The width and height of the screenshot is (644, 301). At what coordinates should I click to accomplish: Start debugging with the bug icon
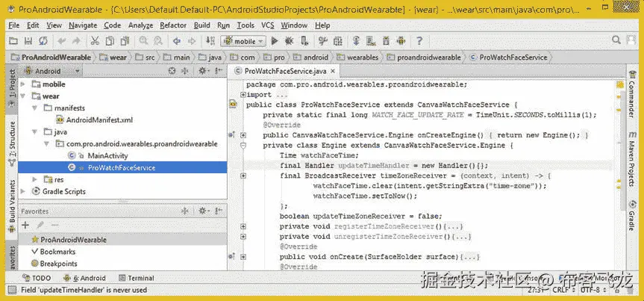point(289,41)
